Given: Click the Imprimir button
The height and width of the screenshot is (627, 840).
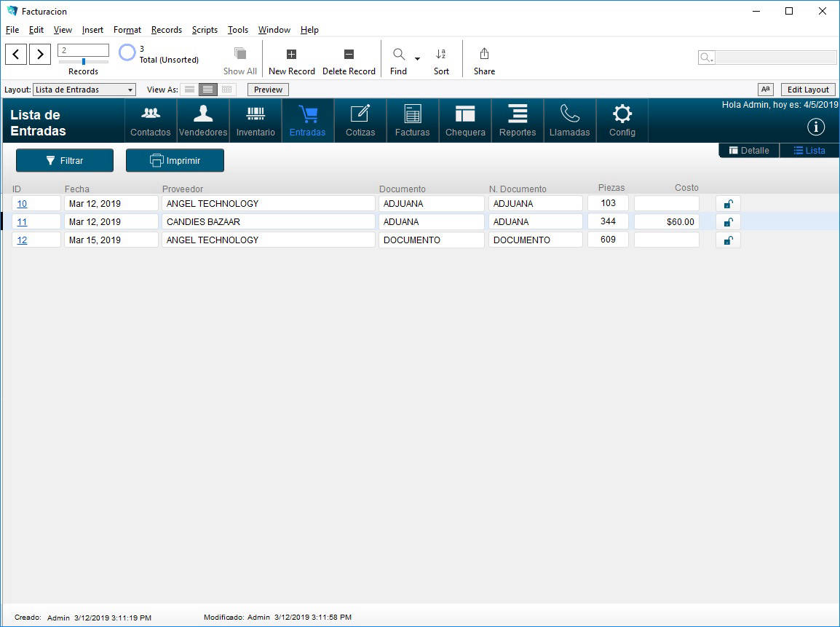Looking at the screenshot, I should (x=175, y=160).
